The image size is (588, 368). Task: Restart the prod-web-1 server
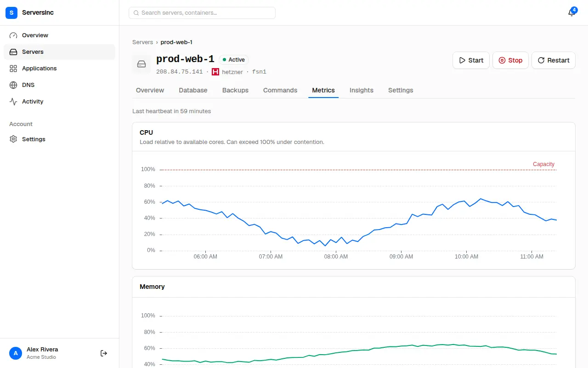pyautogui.click(x=554, y=60)
